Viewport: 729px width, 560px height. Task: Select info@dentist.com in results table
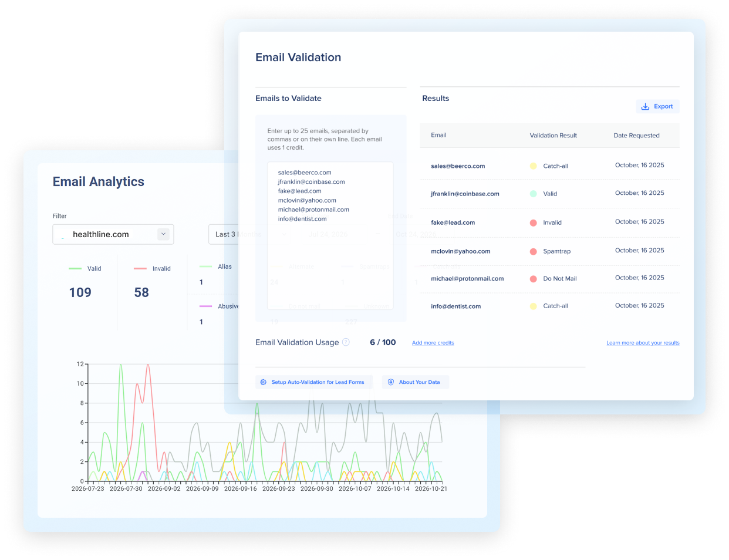coord(455,306)
